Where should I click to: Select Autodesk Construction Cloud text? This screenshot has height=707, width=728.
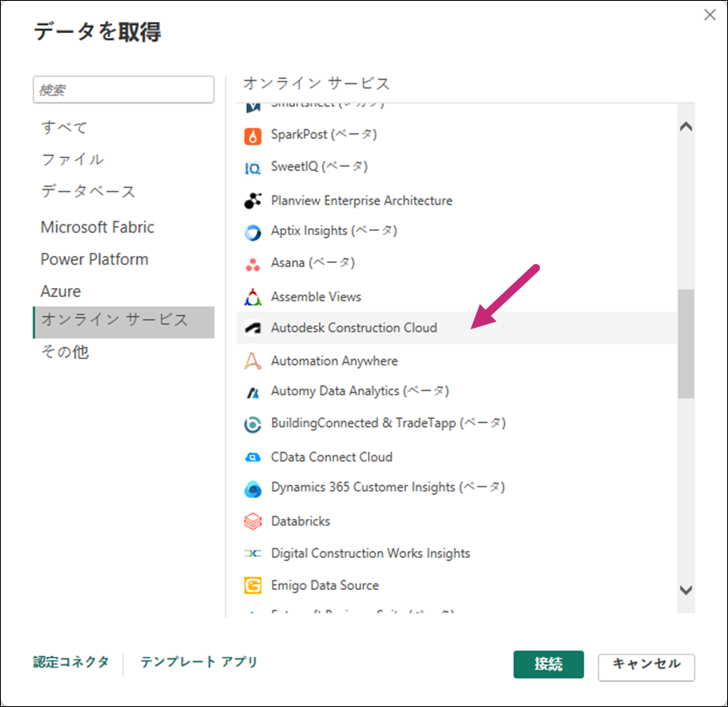point(354,328)
